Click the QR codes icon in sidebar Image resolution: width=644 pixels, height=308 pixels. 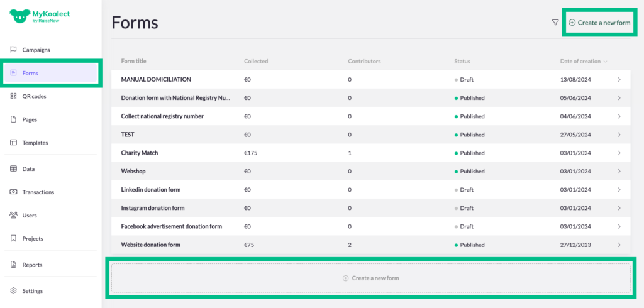[13, 96]
